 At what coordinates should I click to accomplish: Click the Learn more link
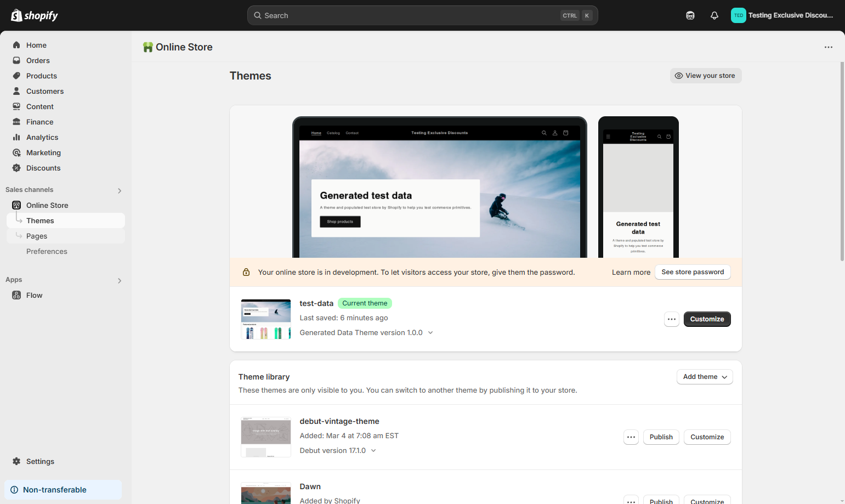(x=631, y=272)
